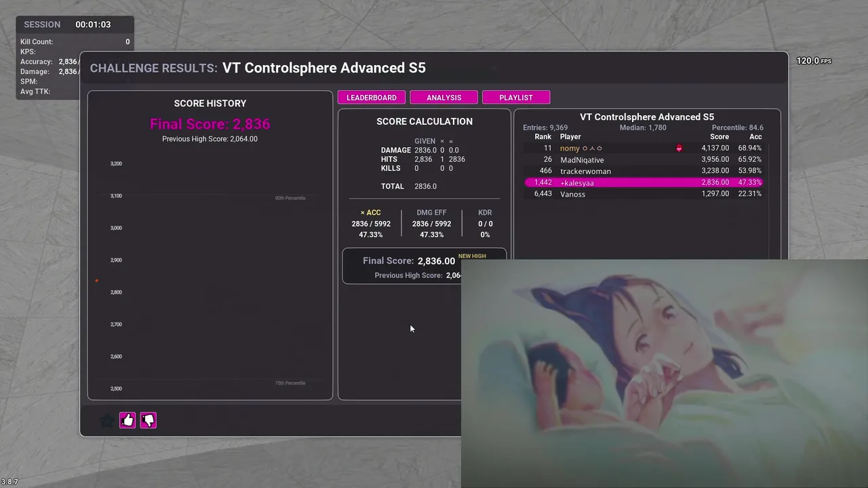Click the Kill Count stat in session panel
868x488 pixels.
click(x=75, y=42)
